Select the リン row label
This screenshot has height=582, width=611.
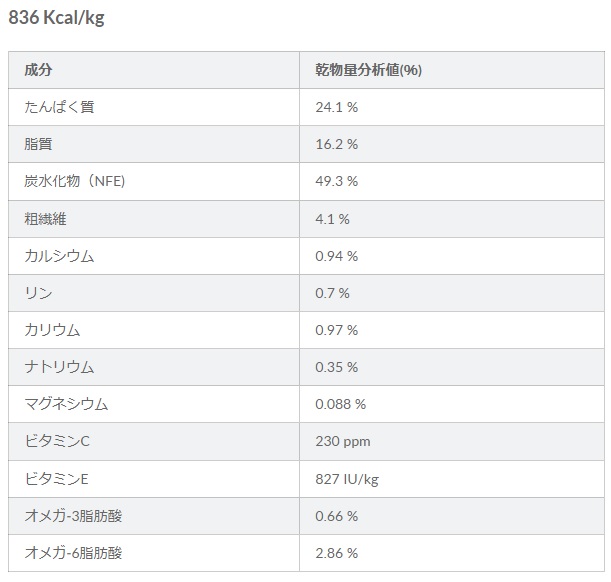(38, 293)
